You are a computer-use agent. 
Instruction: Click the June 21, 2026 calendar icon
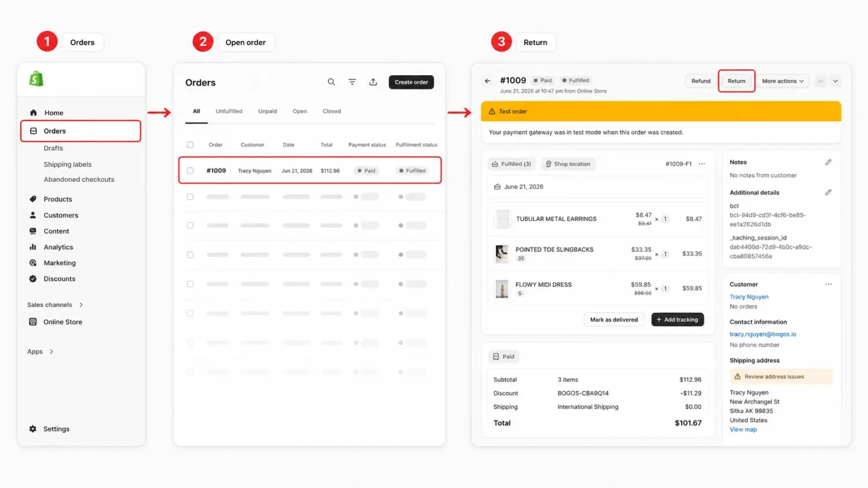point(497,187)
